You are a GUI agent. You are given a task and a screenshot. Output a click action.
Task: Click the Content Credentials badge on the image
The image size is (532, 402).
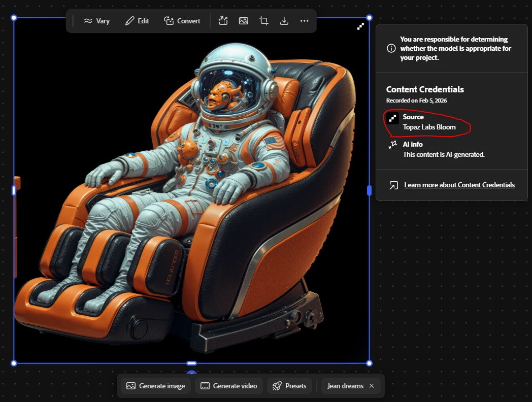pyautogui.click(x=360, y=26)
